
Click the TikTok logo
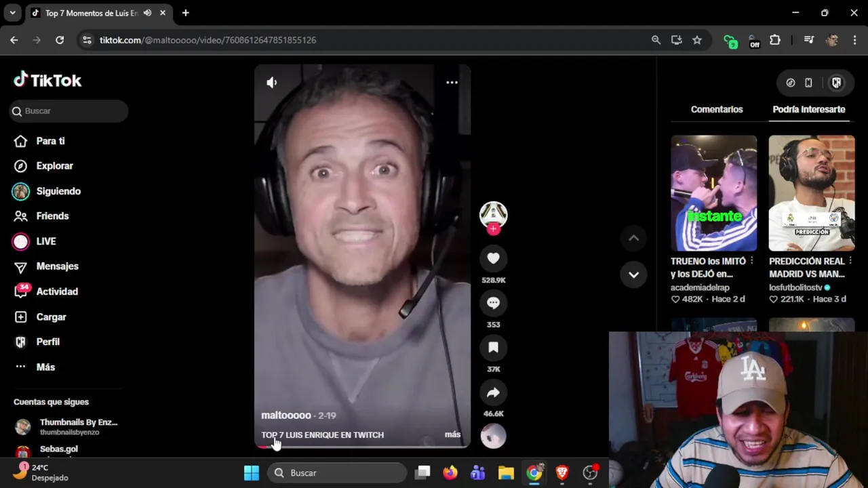coord(47,80)
